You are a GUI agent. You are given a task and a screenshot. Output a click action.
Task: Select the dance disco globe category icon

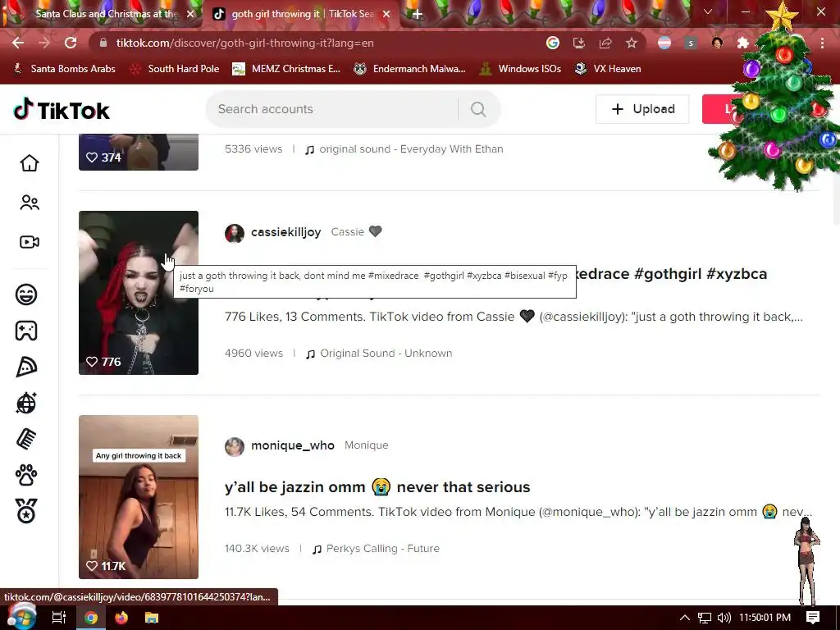(26, 403)
